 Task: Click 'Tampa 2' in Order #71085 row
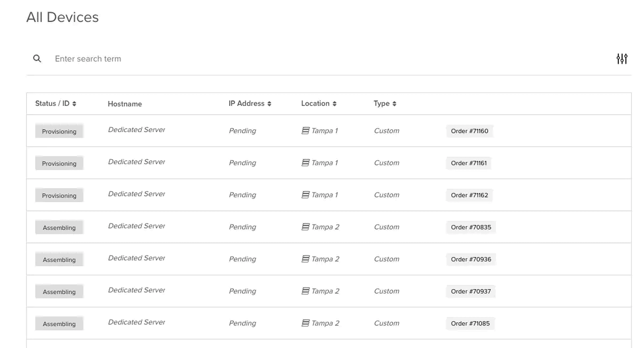click(x=325, y=323)
